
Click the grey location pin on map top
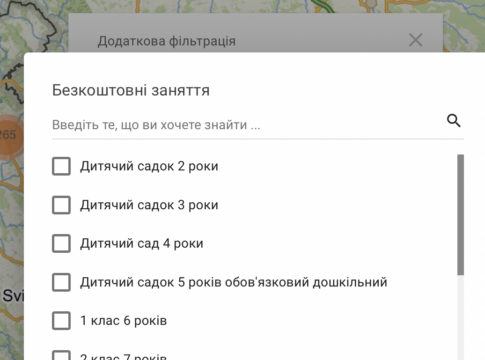(371, 3)
